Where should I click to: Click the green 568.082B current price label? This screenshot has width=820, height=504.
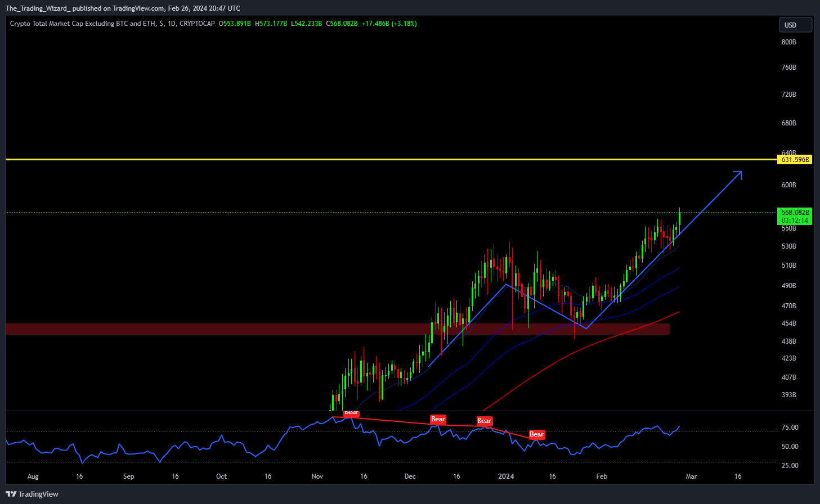point(795,213)
